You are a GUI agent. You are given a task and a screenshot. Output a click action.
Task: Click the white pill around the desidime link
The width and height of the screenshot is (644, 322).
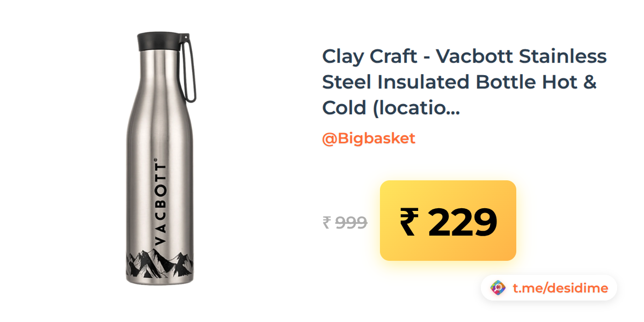(x=549, y=288)
